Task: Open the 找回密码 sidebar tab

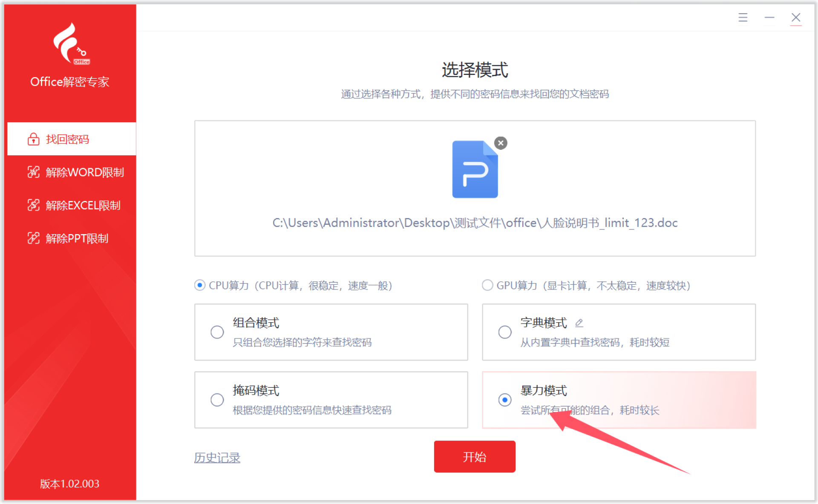Action: point(72,139)
